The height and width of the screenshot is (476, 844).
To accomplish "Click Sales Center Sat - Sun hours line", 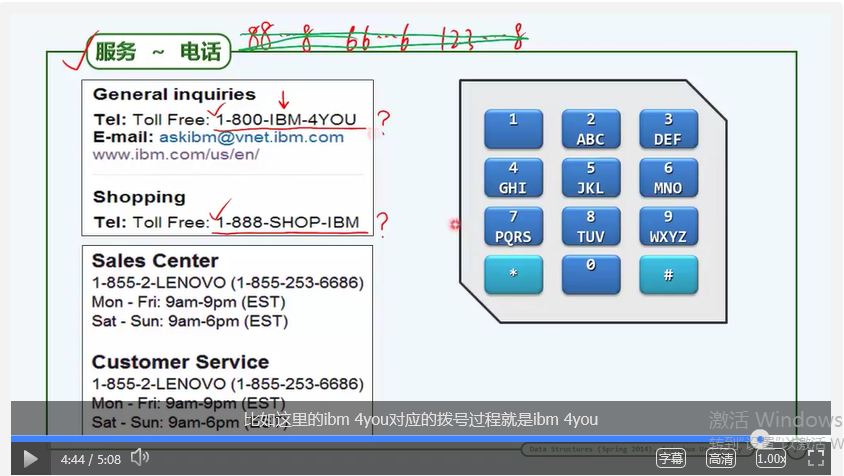I will (189, 321).
